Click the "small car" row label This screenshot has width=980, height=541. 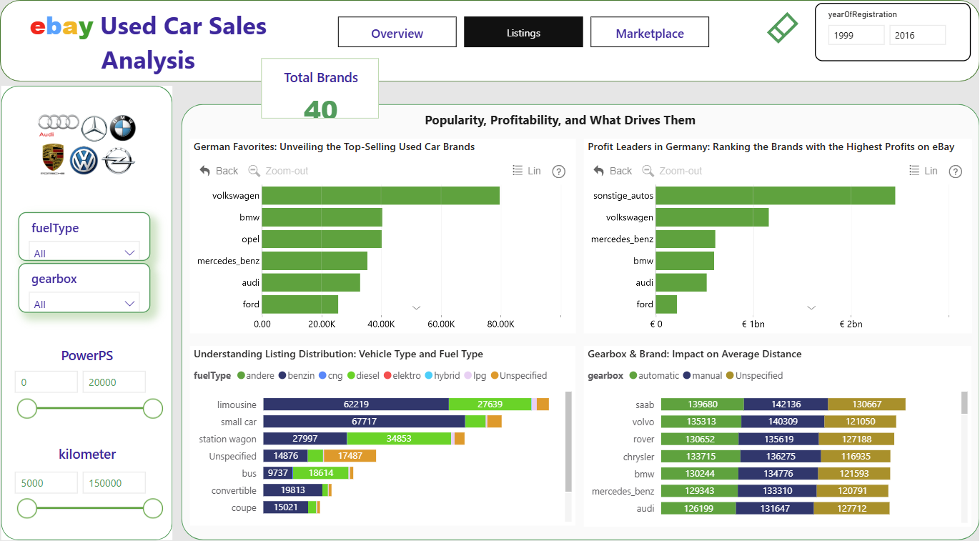238,422
